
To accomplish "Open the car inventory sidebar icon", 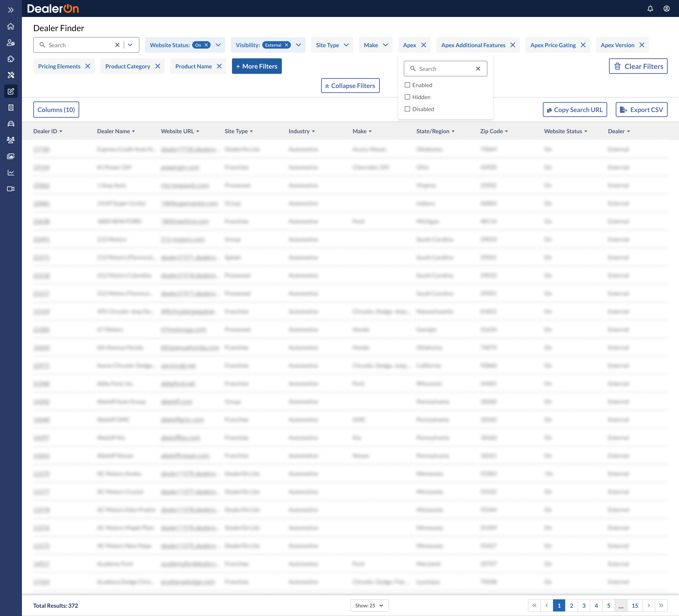I will click(11, 124).
